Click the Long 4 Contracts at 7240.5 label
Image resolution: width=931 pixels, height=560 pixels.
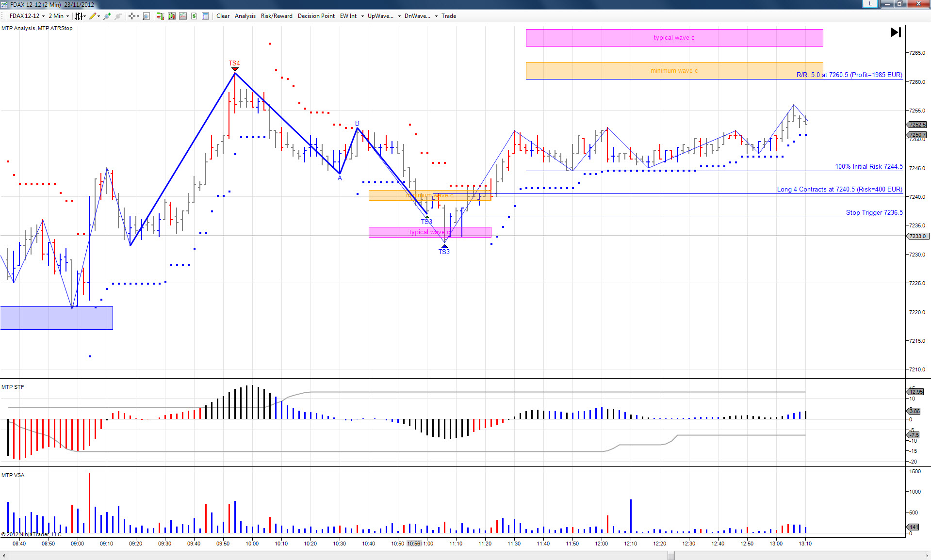840,189
